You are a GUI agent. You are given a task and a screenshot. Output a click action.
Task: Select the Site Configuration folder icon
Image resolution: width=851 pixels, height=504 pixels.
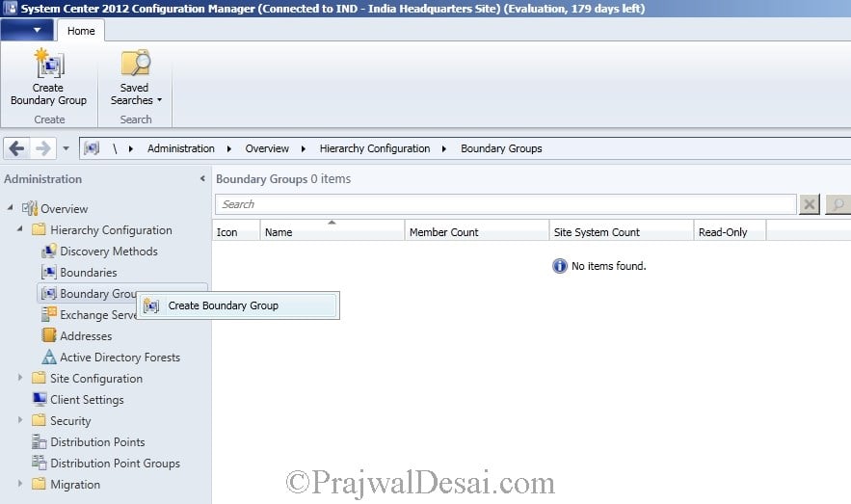[39, 378]
